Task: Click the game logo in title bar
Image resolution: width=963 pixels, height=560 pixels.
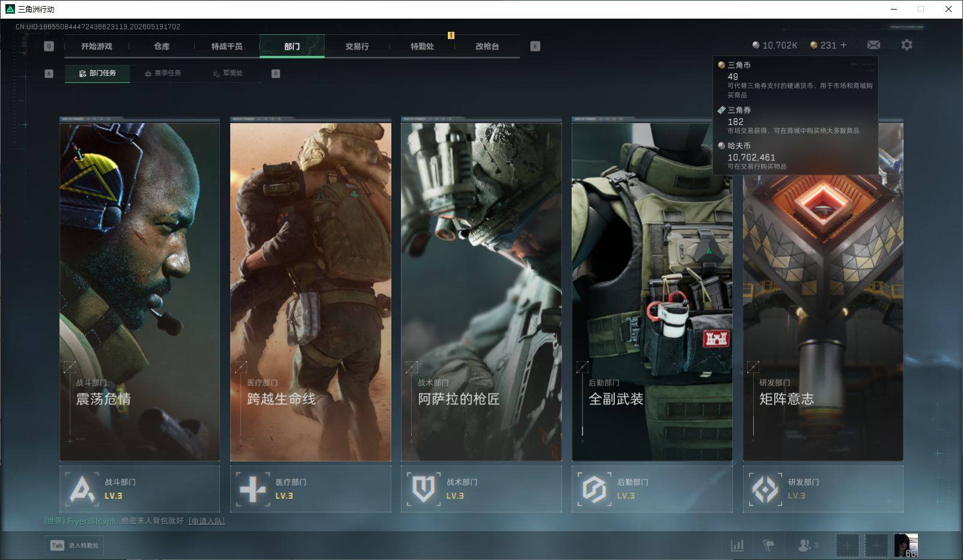Action: click(10, 9)
